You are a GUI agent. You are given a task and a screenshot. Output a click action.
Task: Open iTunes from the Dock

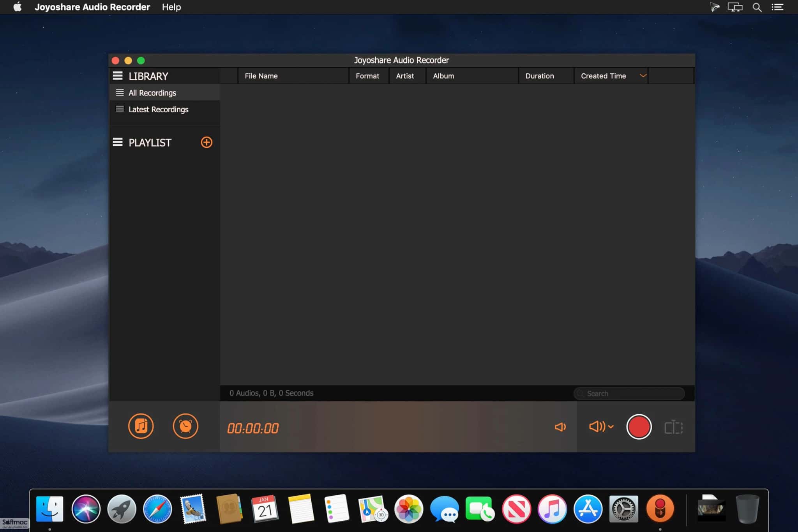coord(552,509)
